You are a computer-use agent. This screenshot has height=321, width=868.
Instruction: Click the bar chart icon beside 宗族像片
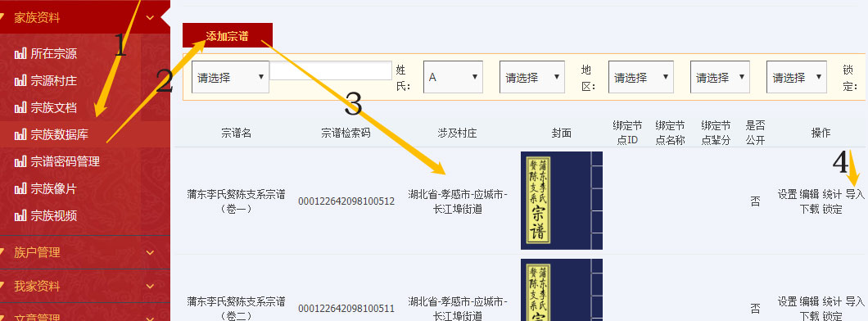[x=20, y=188]
